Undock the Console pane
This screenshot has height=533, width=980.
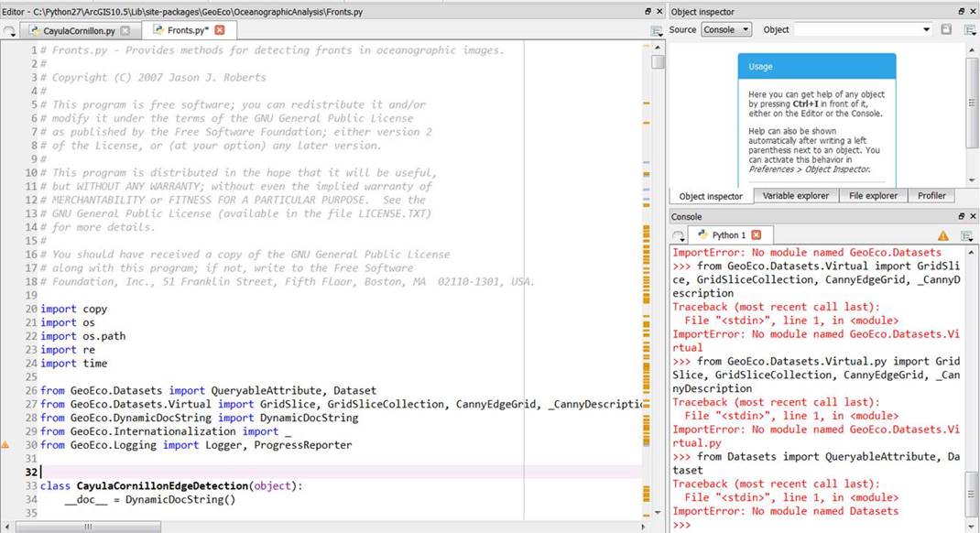(x=962, y=216)
